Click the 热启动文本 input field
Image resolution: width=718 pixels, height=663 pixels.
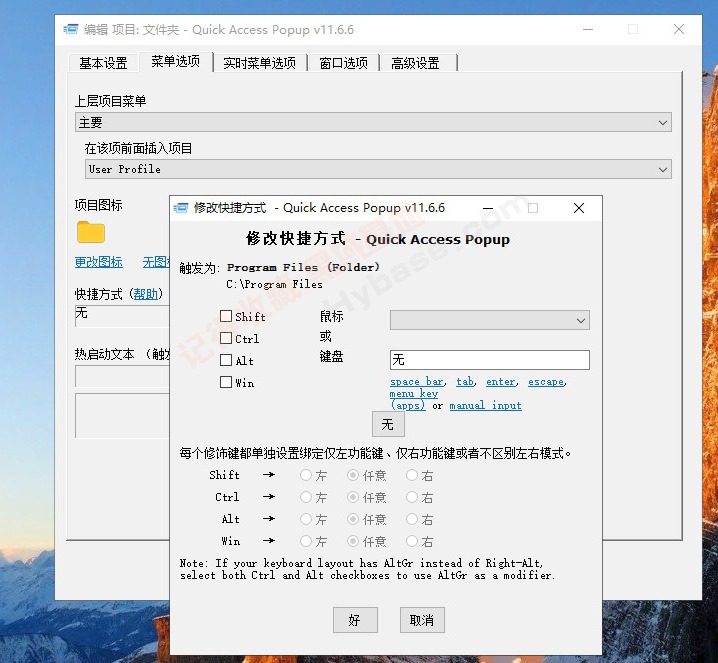point(122,376)
